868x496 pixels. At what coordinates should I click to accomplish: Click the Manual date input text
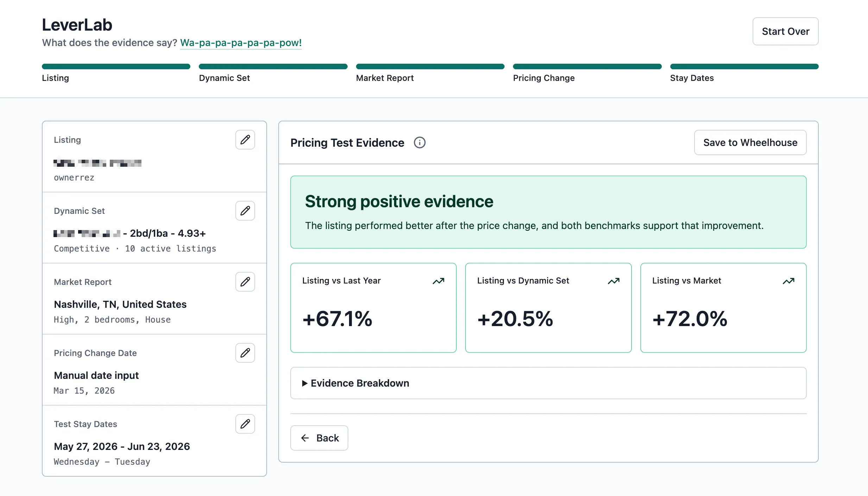point(96,375)
